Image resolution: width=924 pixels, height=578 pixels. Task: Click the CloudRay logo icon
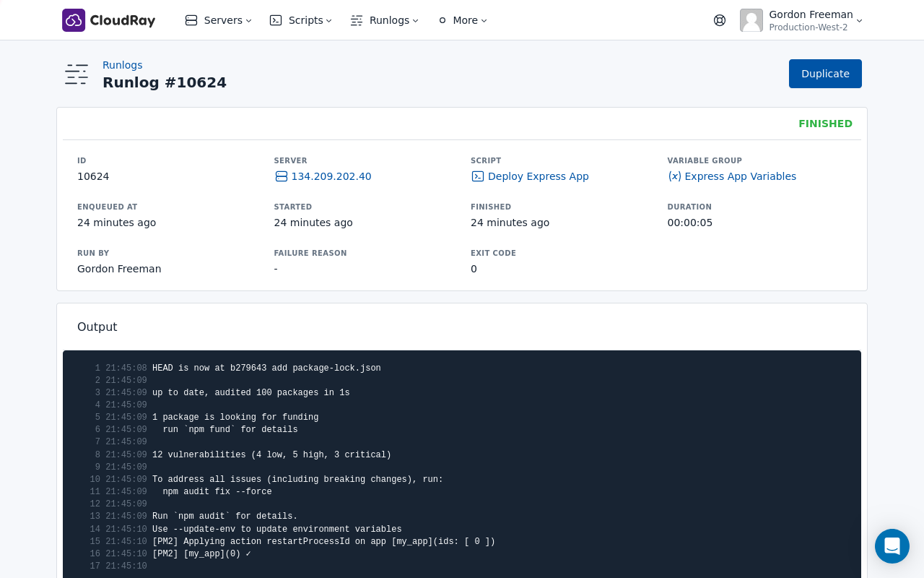point(72,20)
